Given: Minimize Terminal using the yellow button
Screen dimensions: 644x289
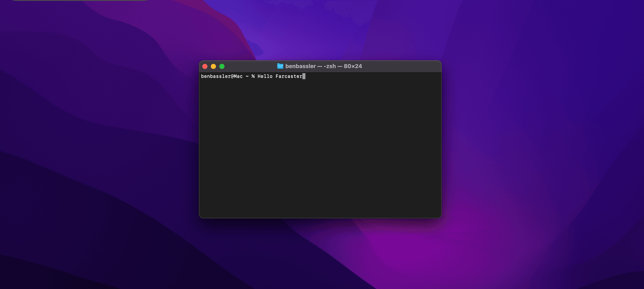Looking at the screenshot, I should pos(213,66).
